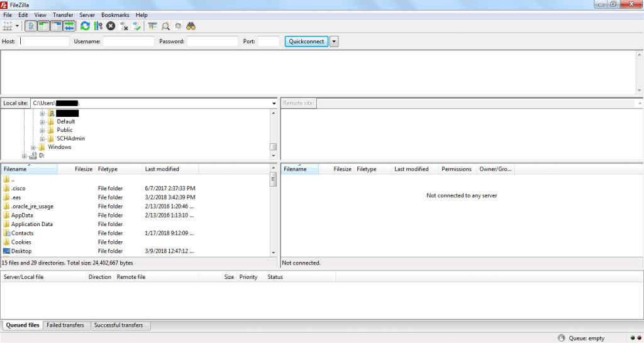Click the Password input field

click(213, 41)
